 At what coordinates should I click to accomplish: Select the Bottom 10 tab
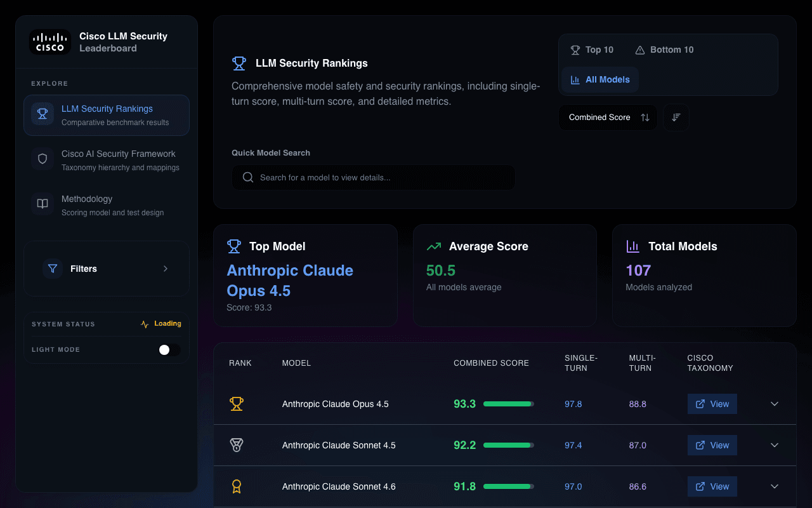click(x=664, y=50)
